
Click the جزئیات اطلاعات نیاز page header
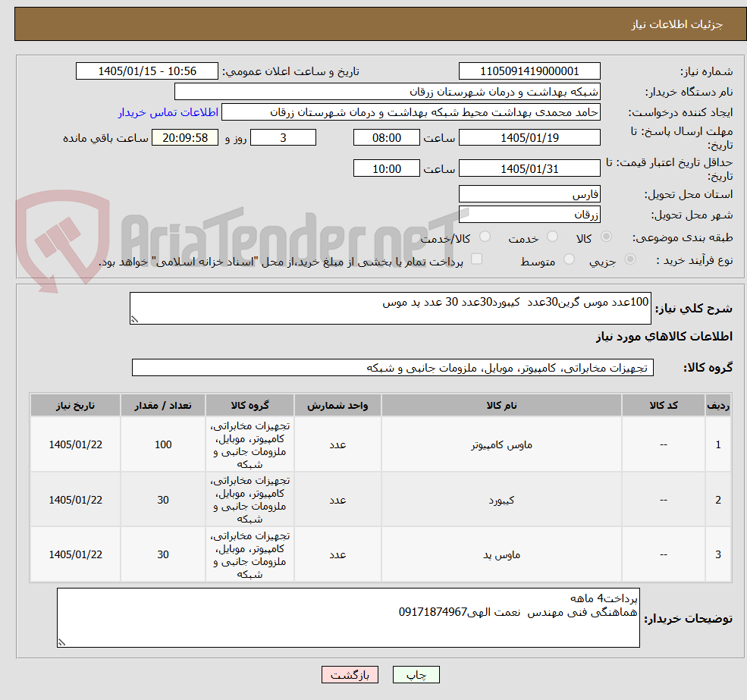coord(381,24)
